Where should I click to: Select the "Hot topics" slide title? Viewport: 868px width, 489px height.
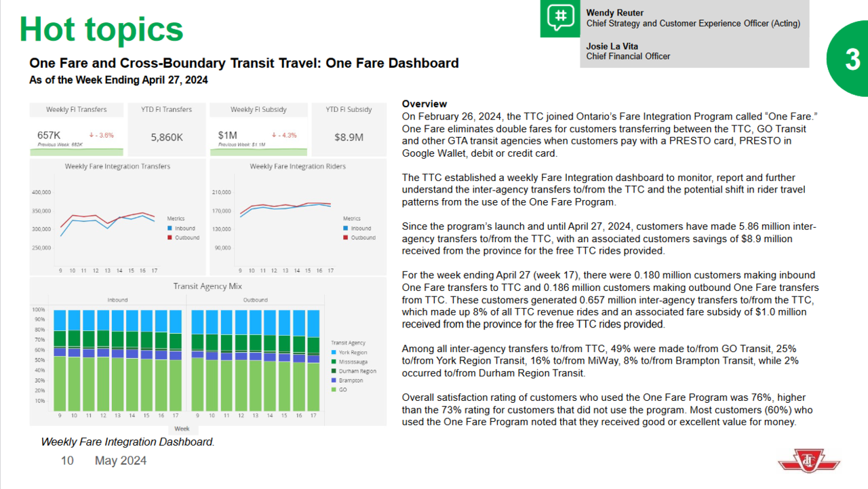(102, 29)
